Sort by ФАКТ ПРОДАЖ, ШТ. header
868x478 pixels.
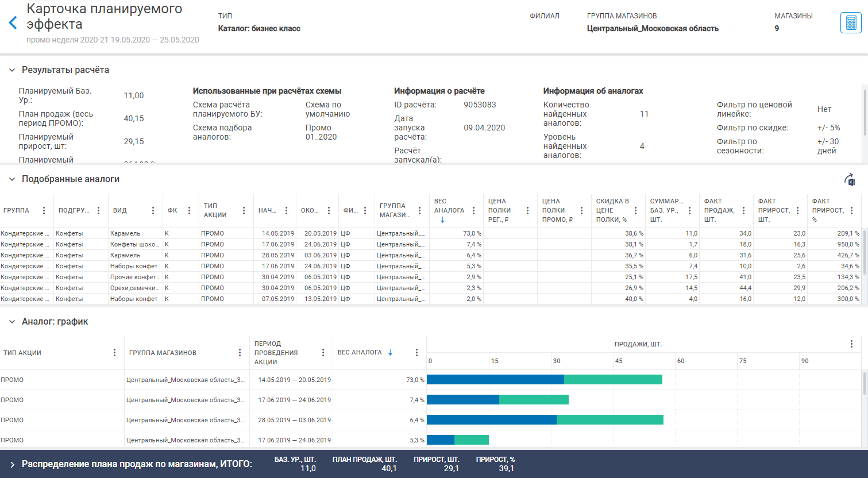[x=719, y=210]
